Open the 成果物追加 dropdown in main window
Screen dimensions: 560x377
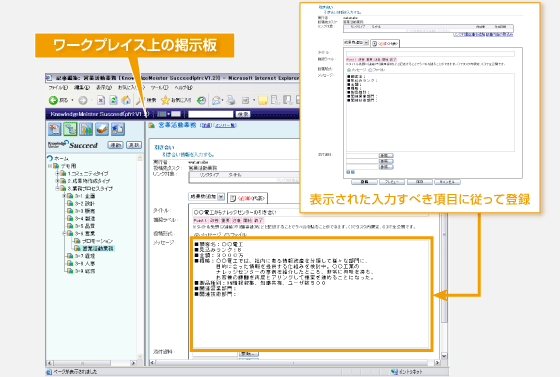207,197
